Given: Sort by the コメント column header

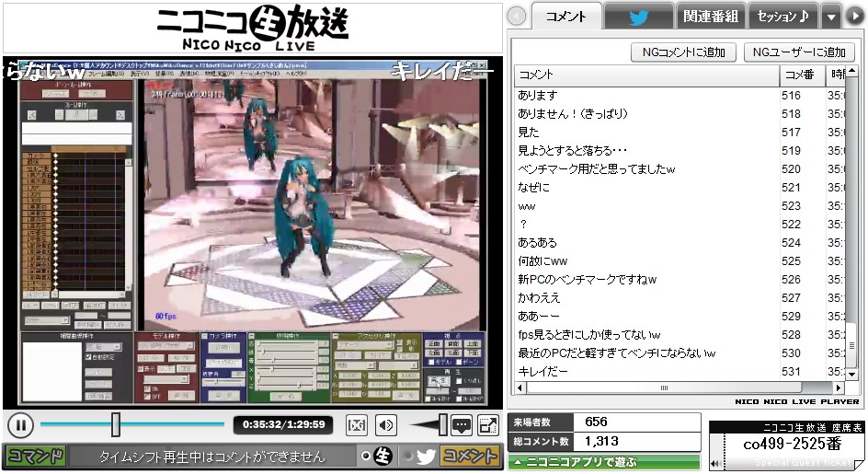Looking at the screenshot, I should click(646, 75).
